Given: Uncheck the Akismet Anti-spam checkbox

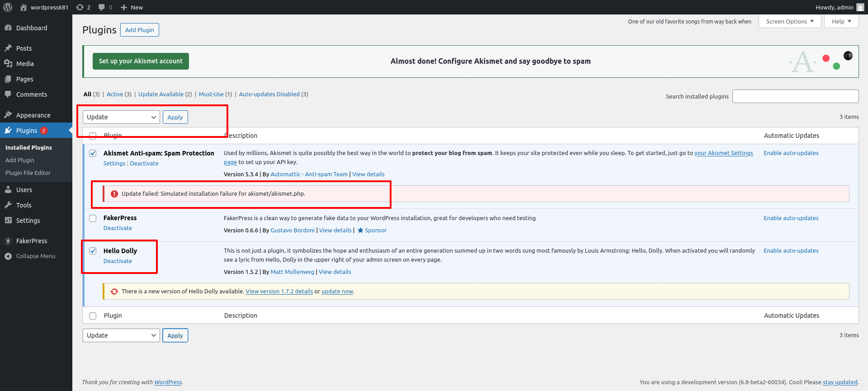Looking at the screenshot, I should click(x=93, y=153).
